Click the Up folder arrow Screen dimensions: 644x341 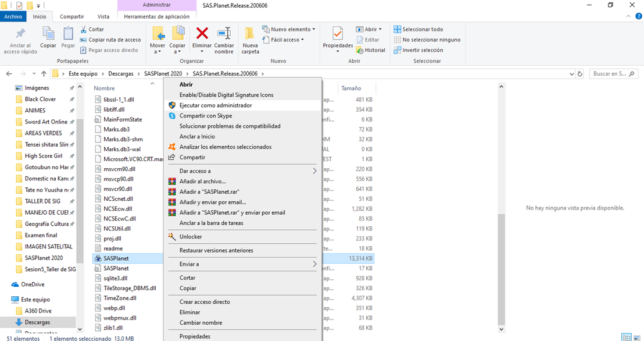(x=44, y=74)
